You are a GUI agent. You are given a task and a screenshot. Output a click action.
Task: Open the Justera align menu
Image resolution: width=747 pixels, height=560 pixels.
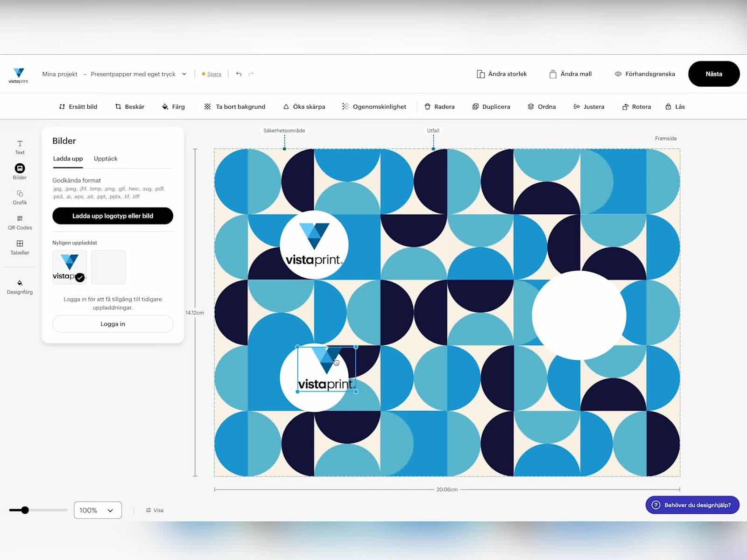point(589,106)
